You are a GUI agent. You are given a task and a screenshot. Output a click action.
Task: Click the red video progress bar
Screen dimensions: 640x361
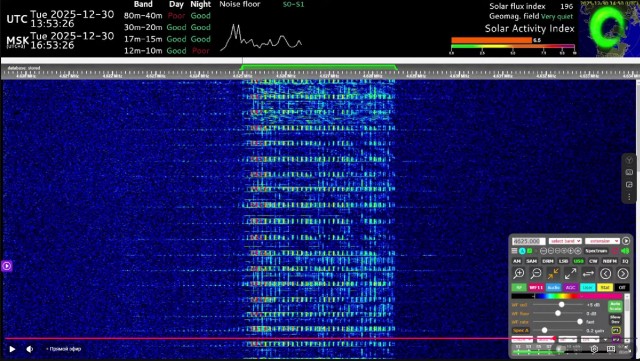point(279,338)
